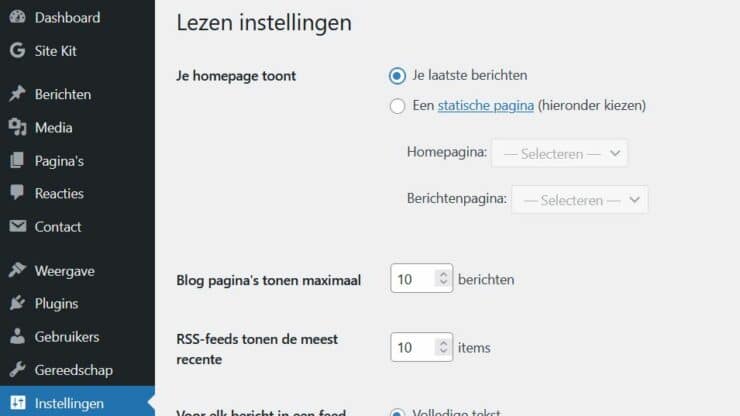Image resolution: width=740 pixels, height=416 pixels.
Task: Click the Weergave paintbrush icon
Action: click(17, 270)
